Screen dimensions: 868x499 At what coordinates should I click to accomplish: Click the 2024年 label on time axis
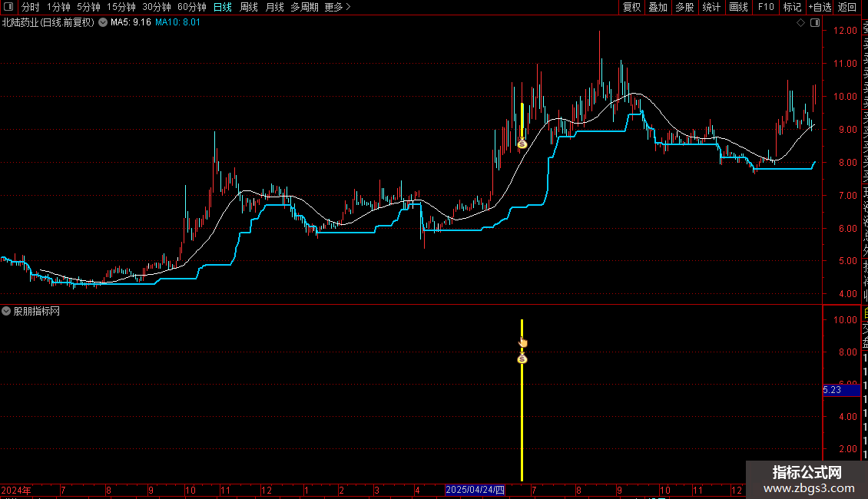point(16,491)
